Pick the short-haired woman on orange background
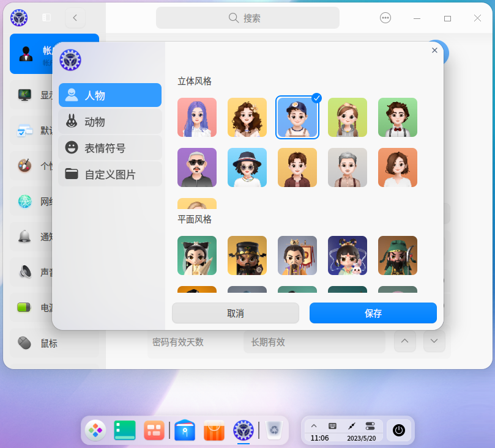The width and height of the screenshot is (495, 448). pyautogui.click(x=398, y=167)
